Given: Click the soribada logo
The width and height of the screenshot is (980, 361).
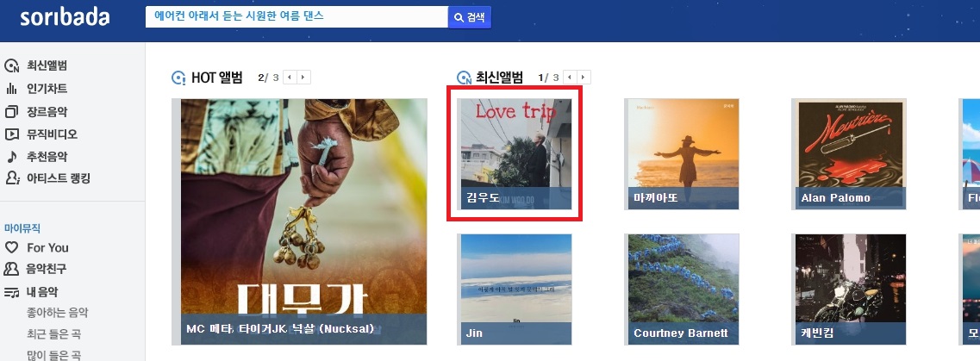Looking at the screenshot, I should coord(65,17).
